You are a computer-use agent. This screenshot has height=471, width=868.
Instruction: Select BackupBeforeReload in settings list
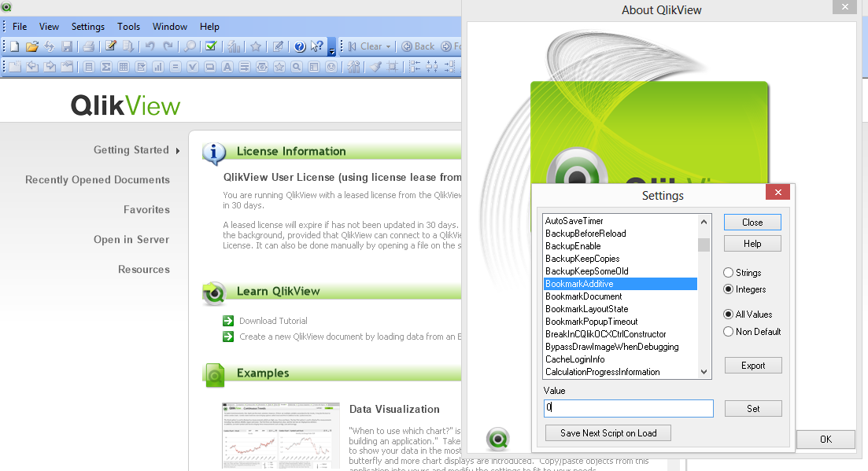pyautogui.click(x=620, y=234)
